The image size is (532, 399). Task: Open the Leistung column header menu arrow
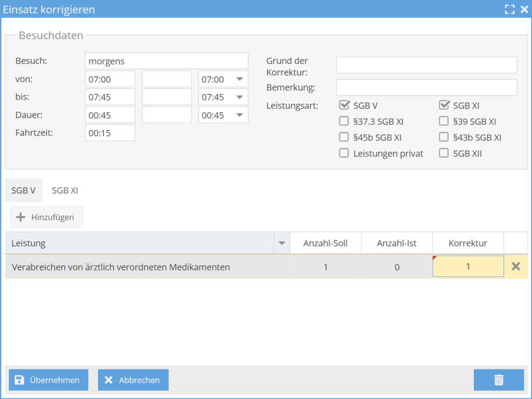click(282, 243)
